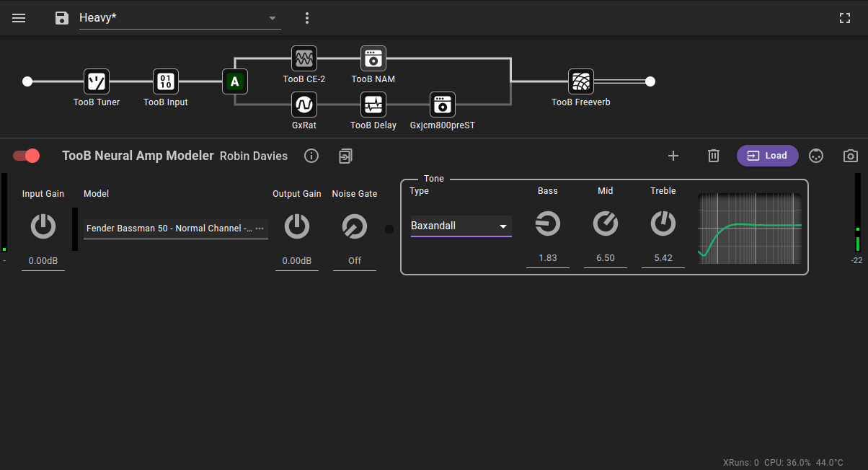Select the TooB Freeverb pedal icon

click(x=580, y=81)
